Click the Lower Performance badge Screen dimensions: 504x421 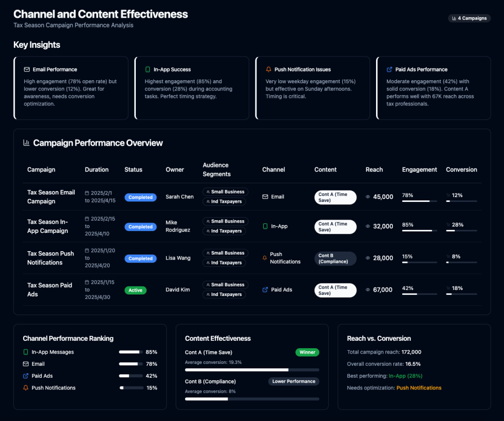[x=293, y=382]
